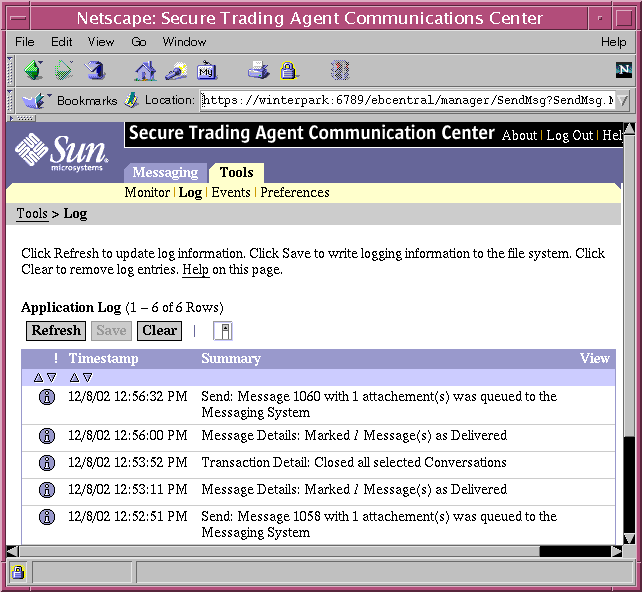
Task: Click '12/8/02 12:56:32 PM' timestamp cell
Action: [128, 397]
